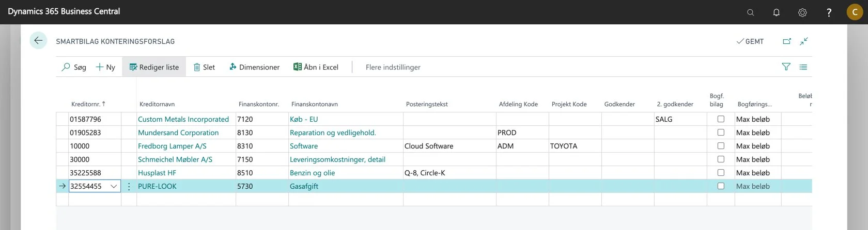Viewport: 868px width, 230px height.
Task: Click Afdeling Kode column header
Action: [x=518, y=104]
